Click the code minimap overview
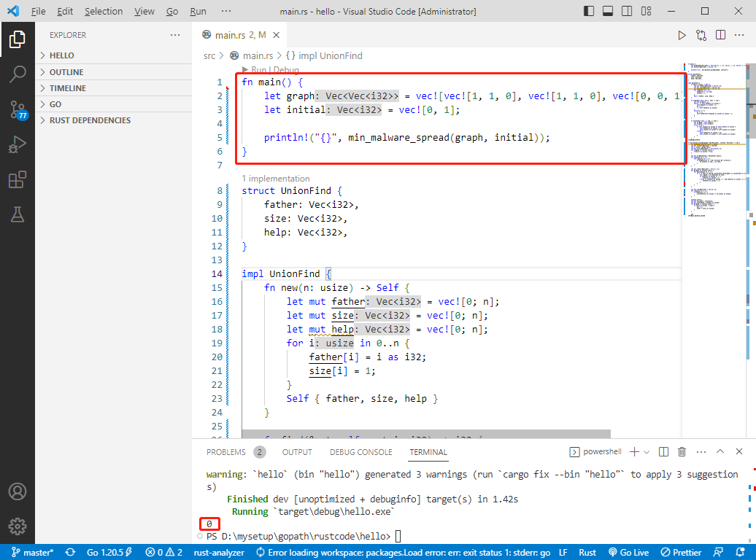The height and width of the screenshot is (560, 756). 714,140
